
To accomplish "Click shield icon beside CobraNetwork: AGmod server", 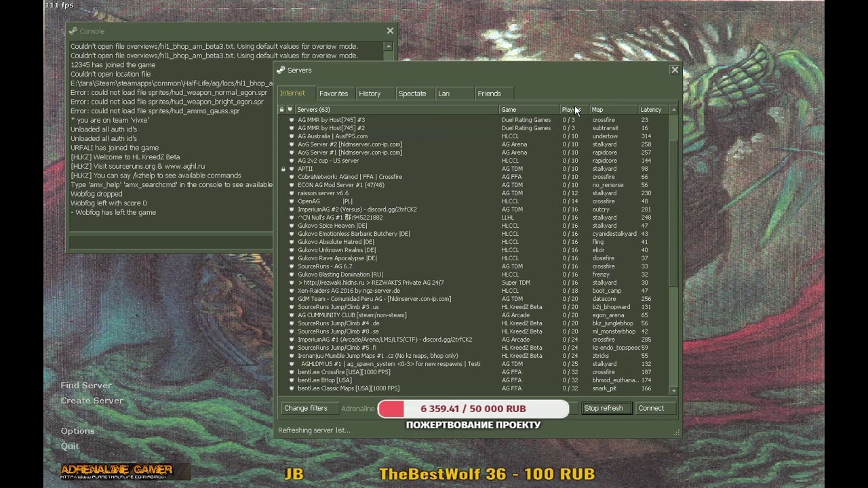I will coord(292,177).
